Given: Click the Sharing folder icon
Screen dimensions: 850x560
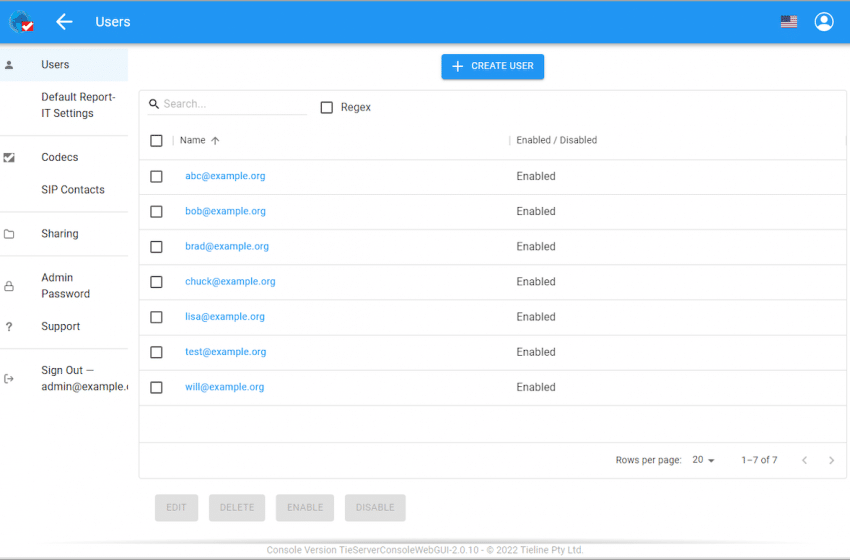Looking at the screenshot, I should pos(10,234).
